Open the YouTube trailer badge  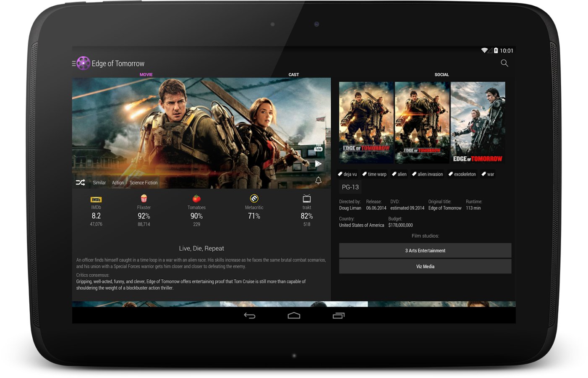pos(318,147)
